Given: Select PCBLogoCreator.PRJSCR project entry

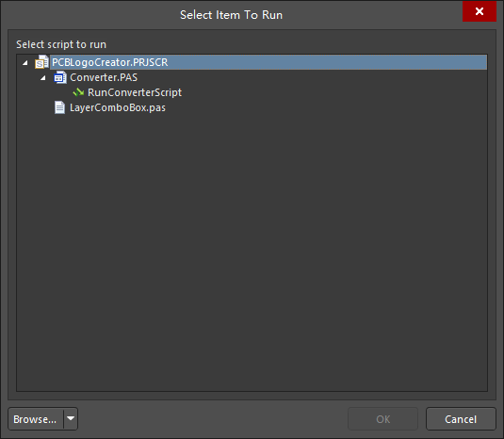Looking at the screenshot, I should (x=109, y=62).
